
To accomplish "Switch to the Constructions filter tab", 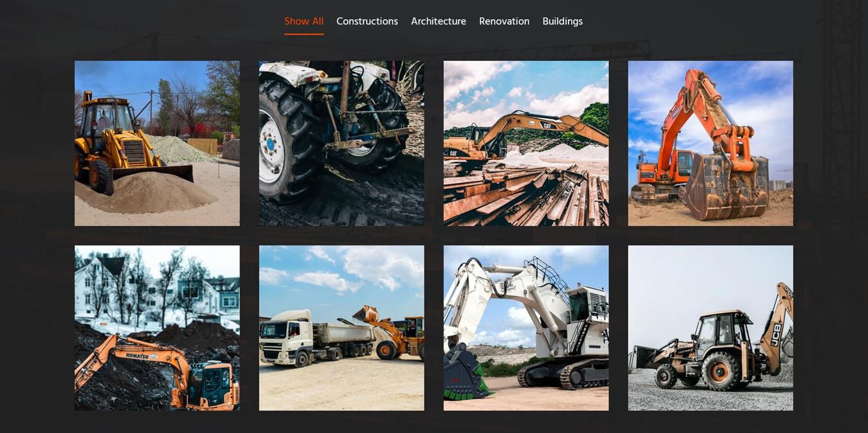I will click(367, 21).
